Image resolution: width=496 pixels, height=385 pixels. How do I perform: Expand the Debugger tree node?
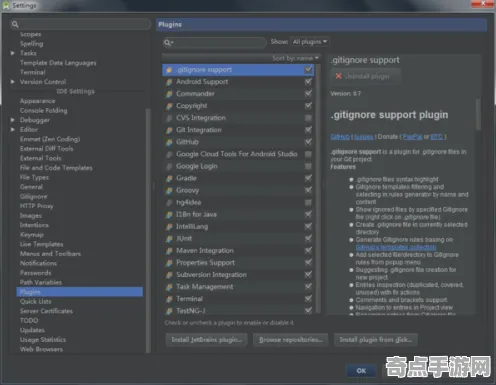(13, 120)
